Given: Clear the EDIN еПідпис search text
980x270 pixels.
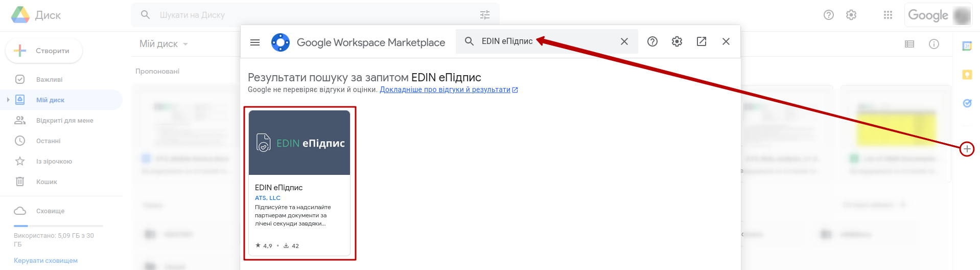Looking at the screenshot, I should [624, 41].
